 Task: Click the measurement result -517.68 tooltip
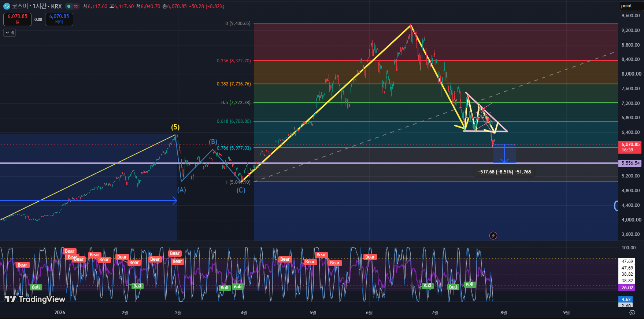[504, 172]
